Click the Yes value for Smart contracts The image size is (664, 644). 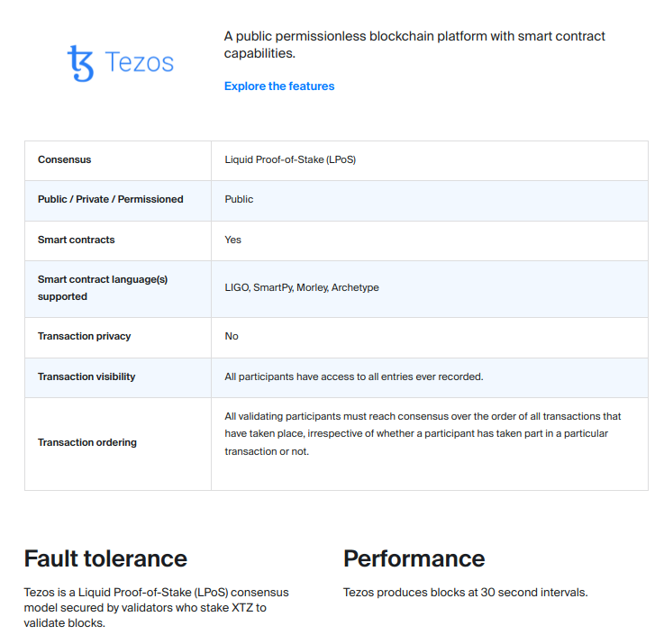coord(233,240)
